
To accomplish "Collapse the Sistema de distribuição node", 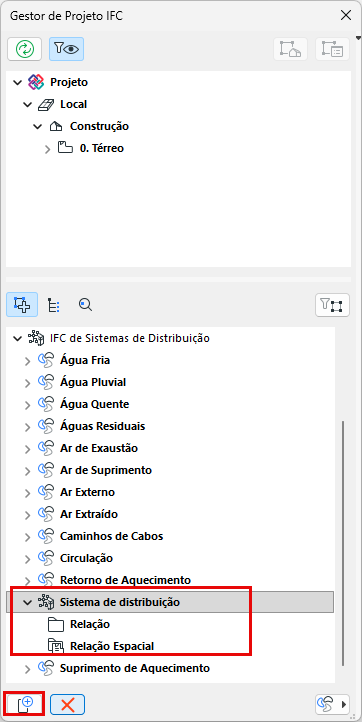I will click(x=28, y=602).
